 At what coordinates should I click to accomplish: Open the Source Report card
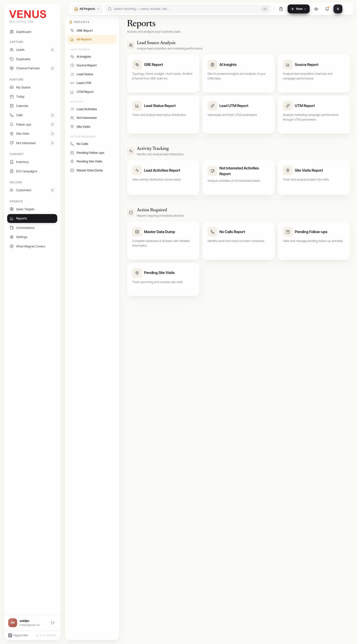(314, 74)
